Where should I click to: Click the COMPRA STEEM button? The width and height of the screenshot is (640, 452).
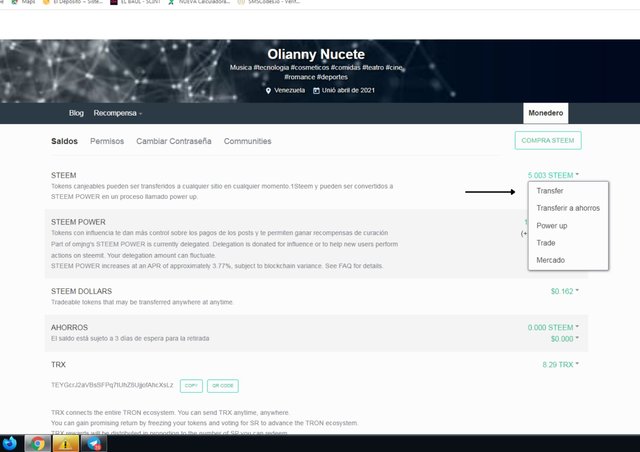(548, 140)
